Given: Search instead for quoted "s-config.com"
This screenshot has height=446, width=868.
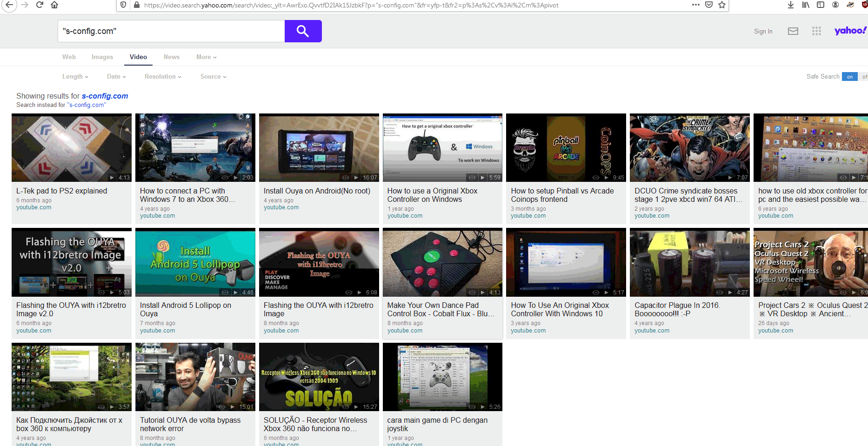Looking at the screenshot, I should point(87,105).
